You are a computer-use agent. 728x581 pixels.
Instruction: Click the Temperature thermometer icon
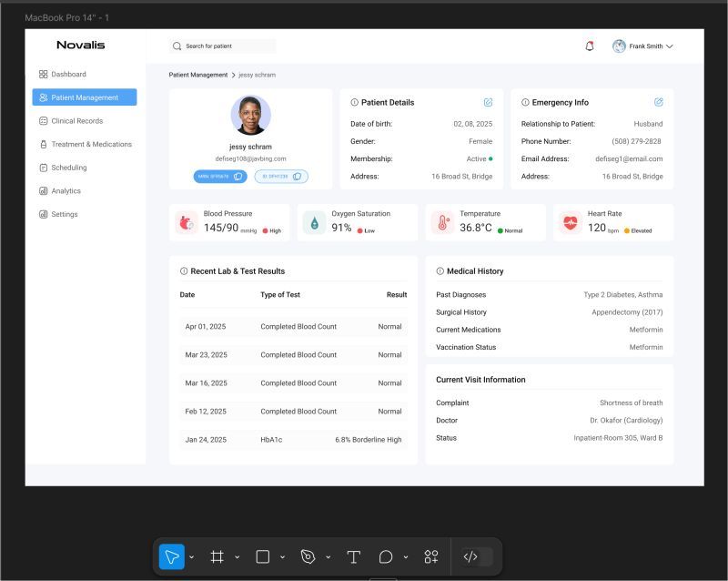click(442, 222)
